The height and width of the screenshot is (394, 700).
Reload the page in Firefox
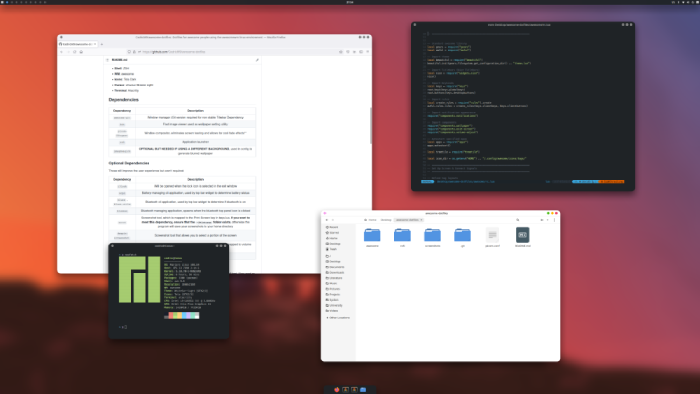point(75,52)
